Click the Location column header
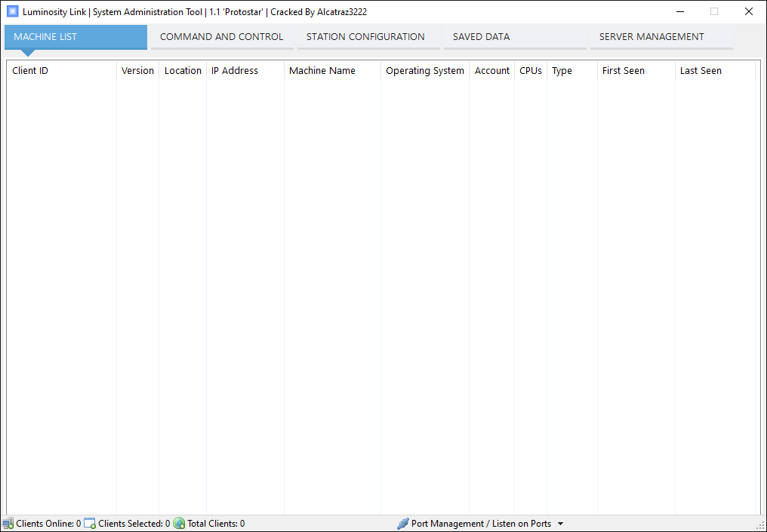Viewport: 767px width, 532px height. (x=183, y=71)
